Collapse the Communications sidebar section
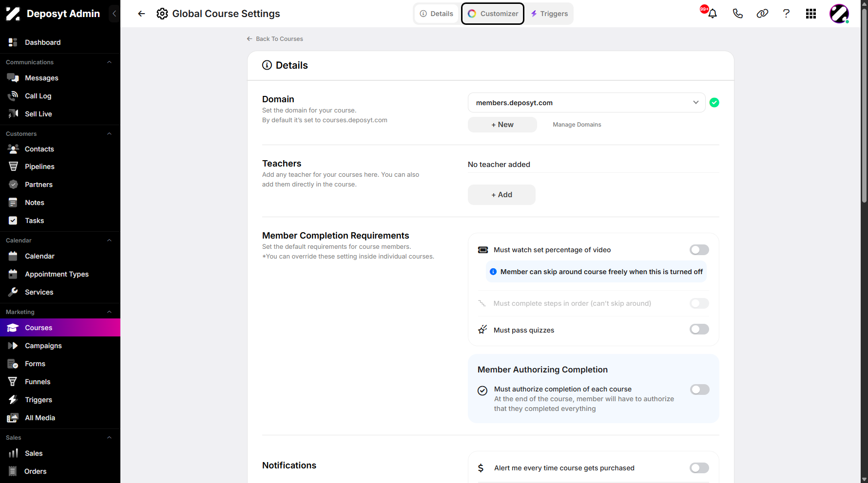Image resolution: width=868 pixels, height=483 pixels. click(x=109, y=62)
